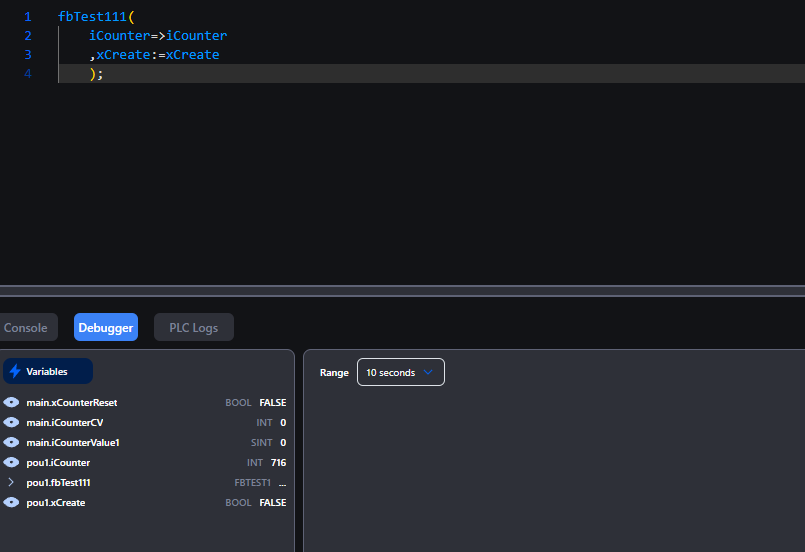
Task: Open the PLC Logs tab
Action: coord(193,327)
